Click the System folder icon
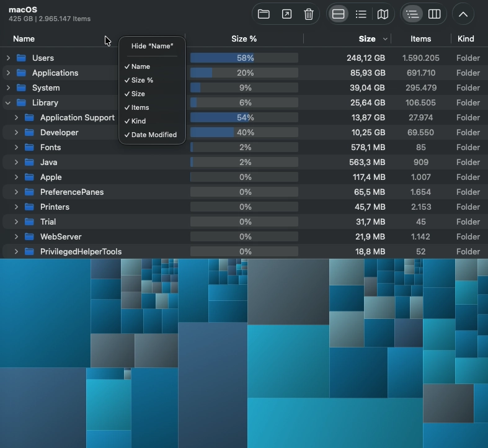This screenshot has height=448, width=488. tap(21, 88)
